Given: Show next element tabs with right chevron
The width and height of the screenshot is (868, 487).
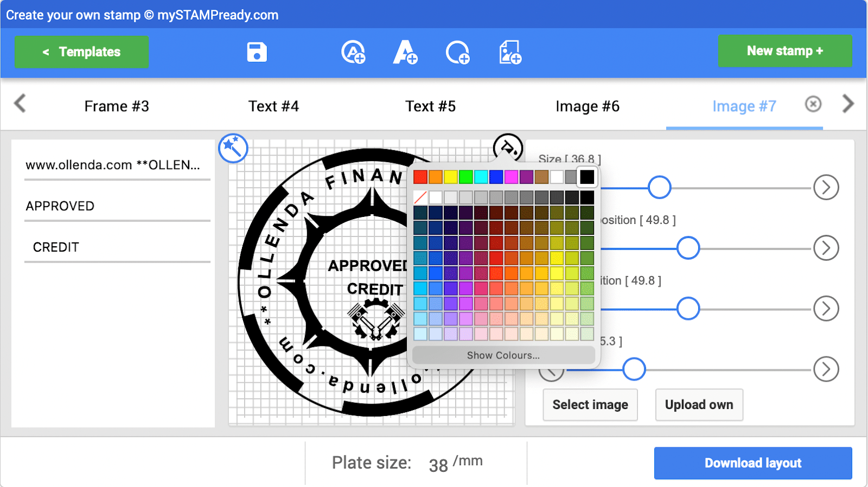Looking at the screenshot, I should pos(848,103).
